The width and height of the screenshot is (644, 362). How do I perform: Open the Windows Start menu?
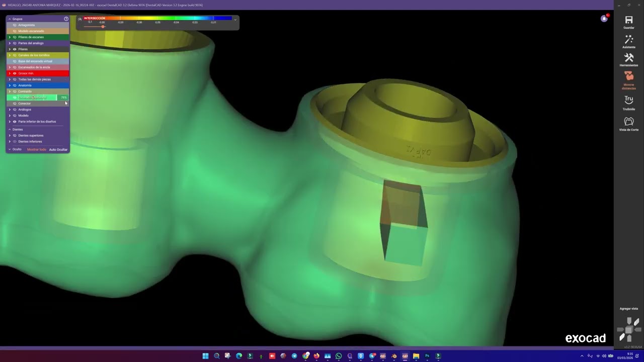tap(205, 356)
